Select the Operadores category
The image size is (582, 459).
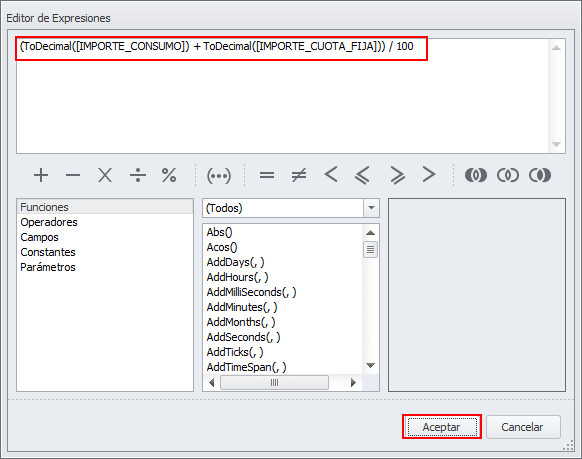pyautogui.click(x=105, y=222)
